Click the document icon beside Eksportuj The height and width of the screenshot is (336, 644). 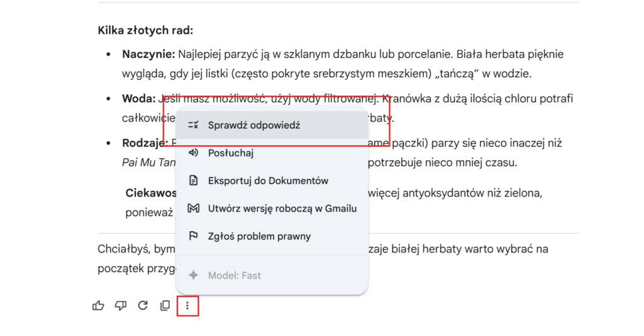click(x=194, y=181)
